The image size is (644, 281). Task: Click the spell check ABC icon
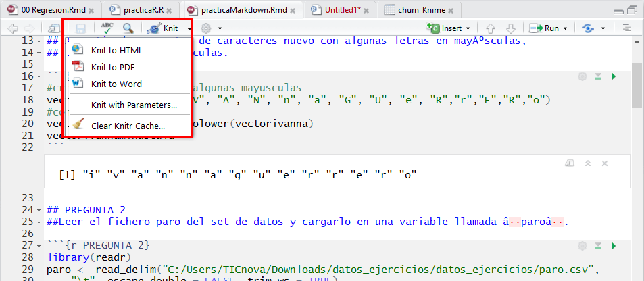click(x=107, y=28)
